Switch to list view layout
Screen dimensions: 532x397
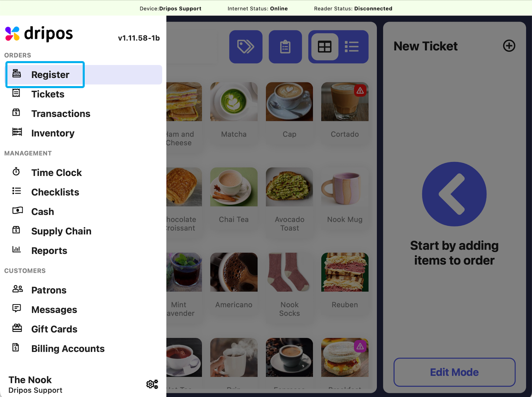352,47
